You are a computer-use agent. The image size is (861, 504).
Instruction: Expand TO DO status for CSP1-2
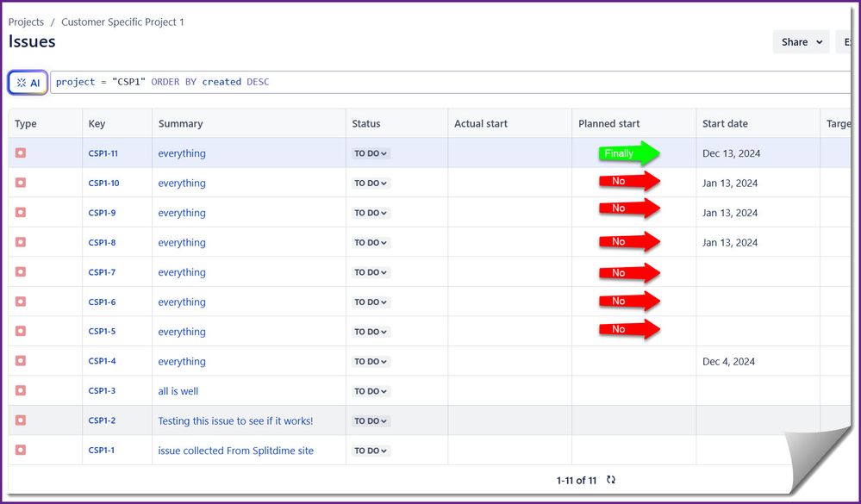click(371, 420)
